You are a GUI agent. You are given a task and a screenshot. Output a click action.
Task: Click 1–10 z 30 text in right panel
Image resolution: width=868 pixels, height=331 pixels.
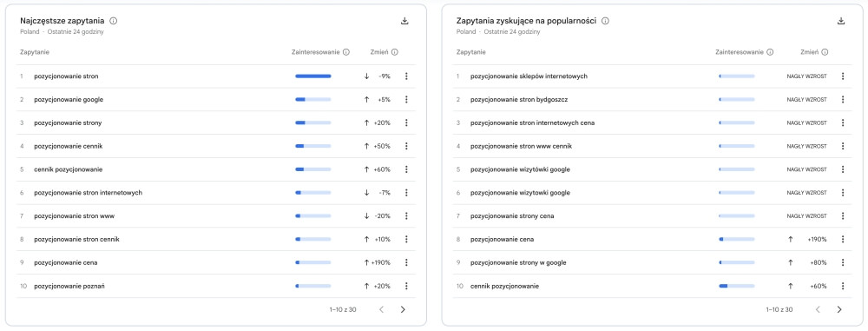pyautogui.click(x=779, y=309)
